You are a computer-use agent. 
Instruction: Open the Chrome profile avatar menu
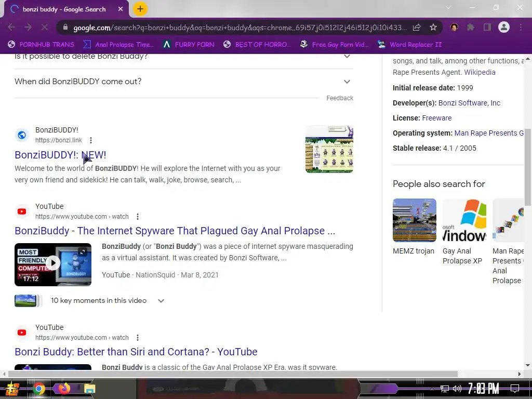click(x=504, y=27)
